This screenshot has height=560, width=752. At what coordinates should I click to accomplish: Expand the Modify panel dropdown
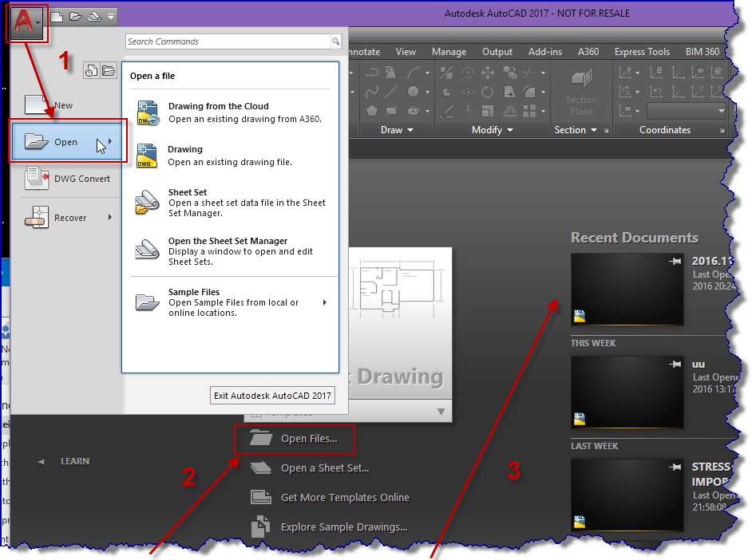[x=509, y=130]
